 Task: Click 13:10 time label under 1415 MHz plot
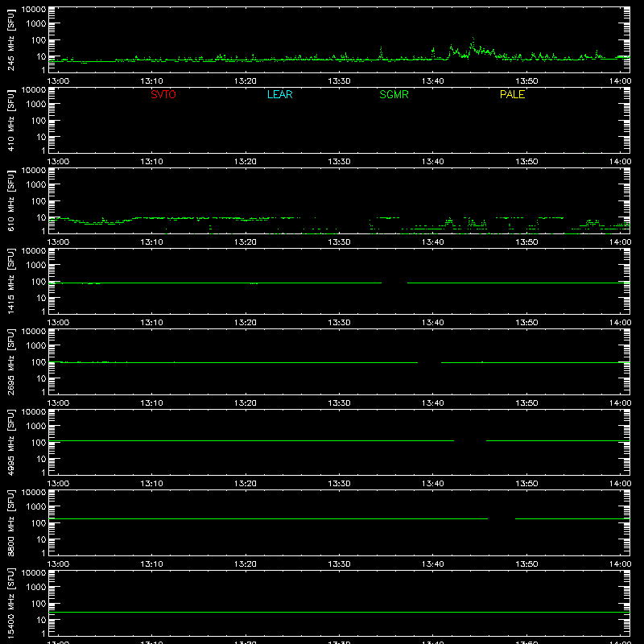tap(151, 323)
